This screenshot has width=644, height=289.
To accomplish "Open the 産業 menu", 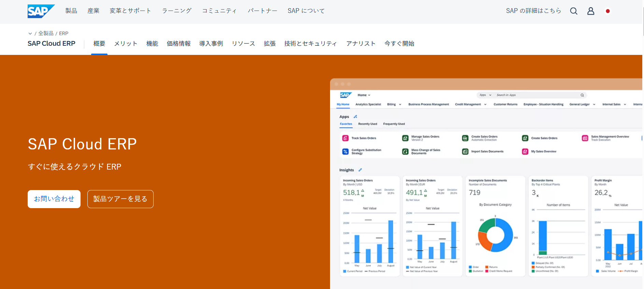I will click(94, 11).
